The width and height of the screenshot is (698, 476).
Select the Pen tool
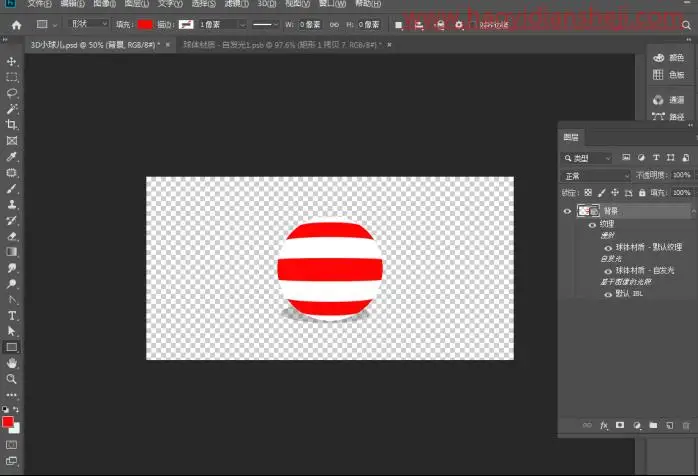click(12, 300)
